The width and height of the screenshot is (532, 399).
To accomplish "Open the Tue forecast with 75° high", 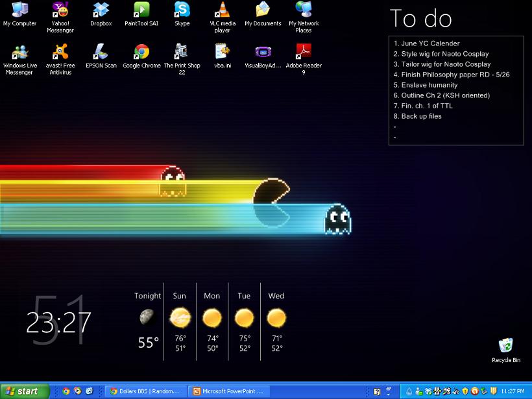I will click(245, 321).
